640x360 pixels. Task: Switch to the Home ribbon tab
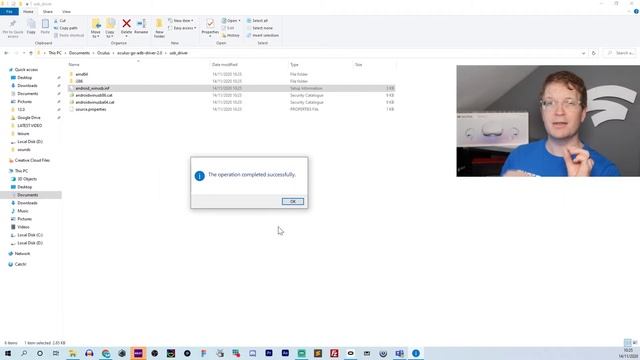click(28, 11)
